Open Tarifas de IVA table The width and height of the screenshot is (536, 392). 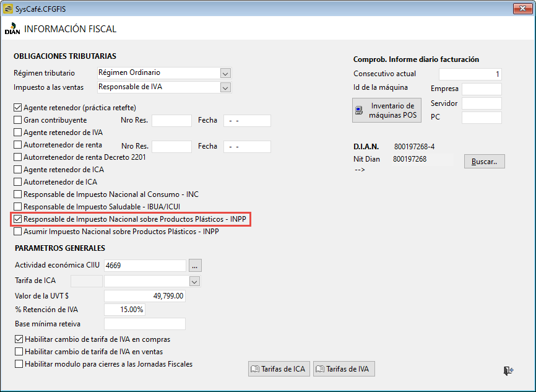tap(344, 368)
